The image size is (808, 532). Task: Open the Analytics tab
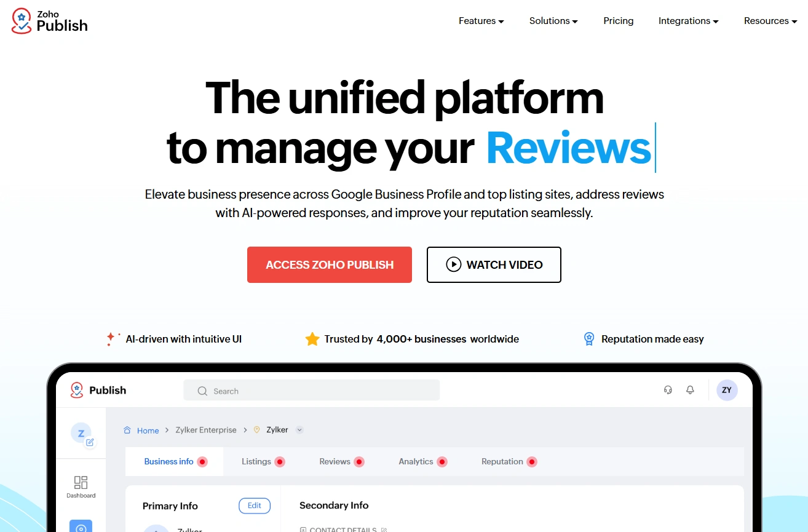pyautogui.click(x=417, y=461)
